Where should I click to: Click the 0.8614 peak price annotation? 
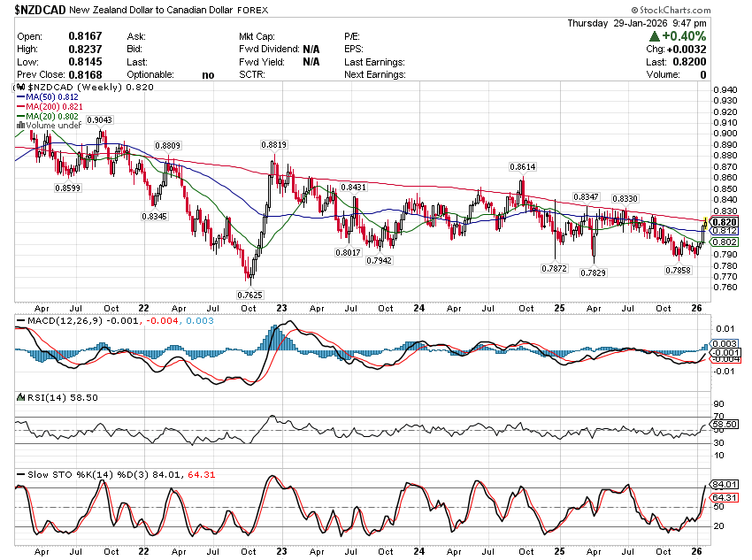[x=521, y=166]
